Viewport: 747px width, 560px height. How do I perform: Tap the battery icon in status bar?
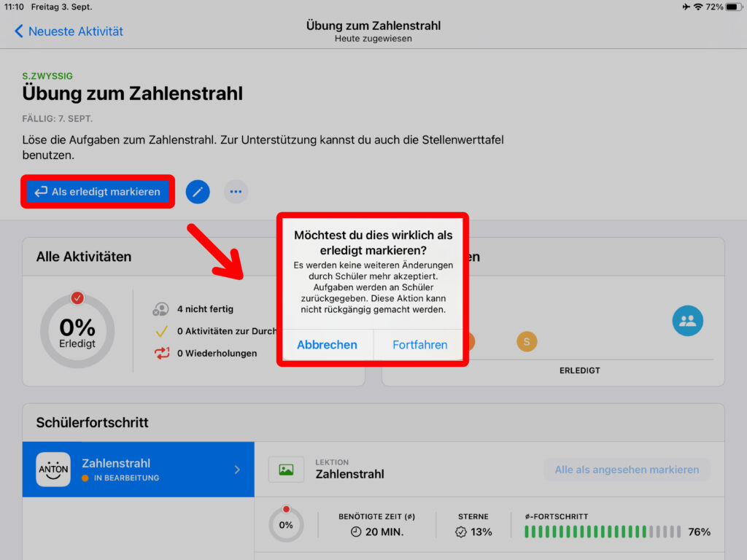pos(732,7)
